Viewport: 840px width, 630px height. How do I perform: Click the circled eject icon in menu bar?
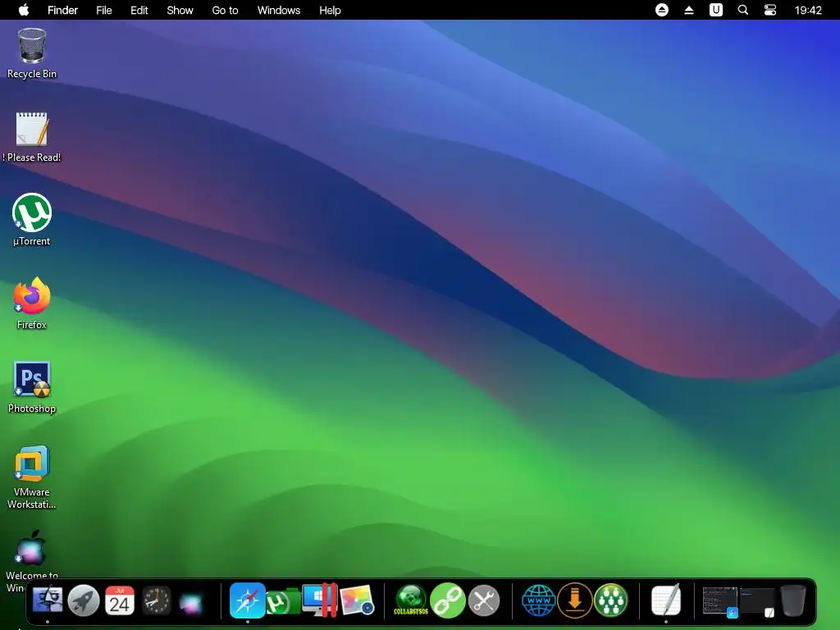tap(662, 10)
